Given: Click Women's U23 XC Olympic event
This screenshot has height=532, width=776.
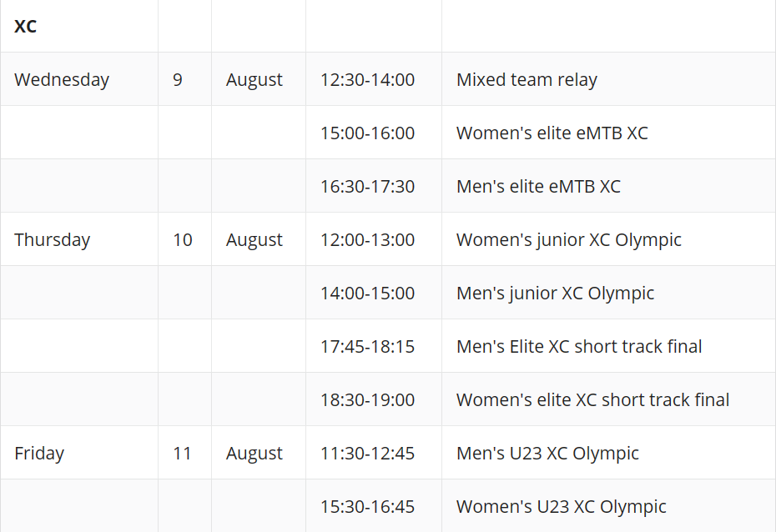Looking at the screenshot, I should pyautogui.click(x=608, y=506).
